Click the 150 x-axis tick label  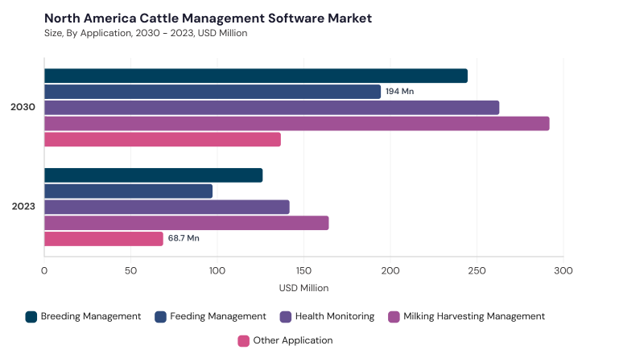304,271
